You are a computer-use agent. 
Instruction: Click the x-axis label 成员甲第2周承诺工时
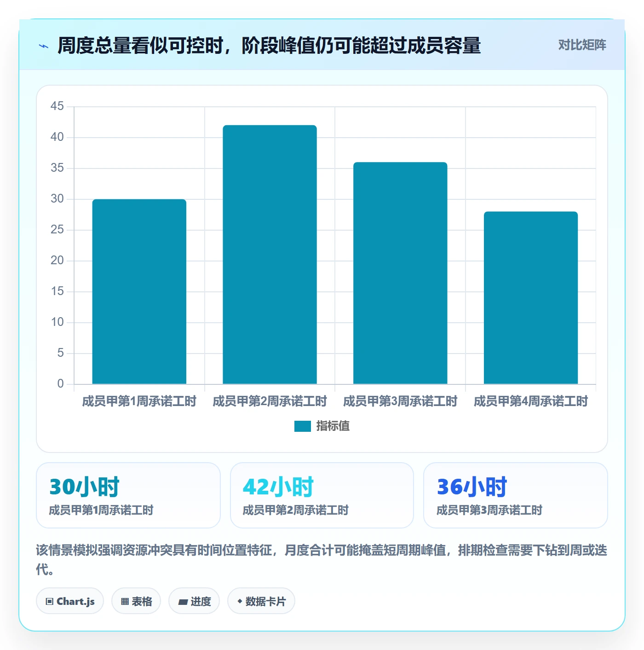tap(270, 401)
